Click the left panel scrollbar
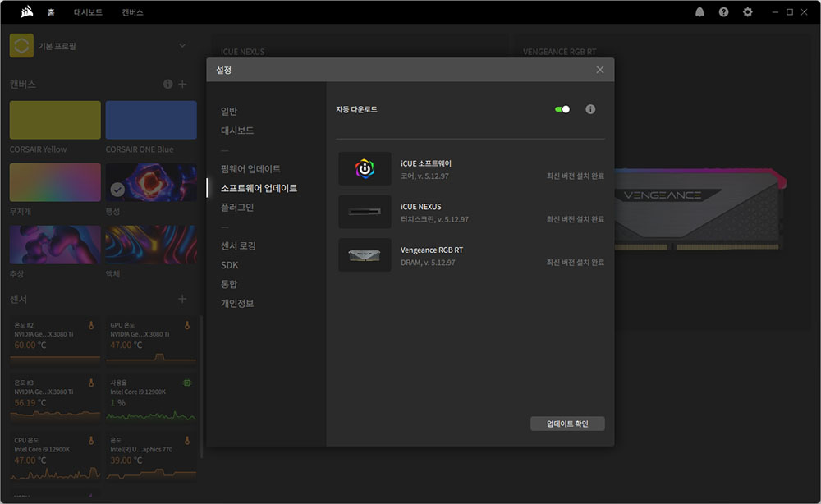 pyautogui.click(x=202, y=387)
